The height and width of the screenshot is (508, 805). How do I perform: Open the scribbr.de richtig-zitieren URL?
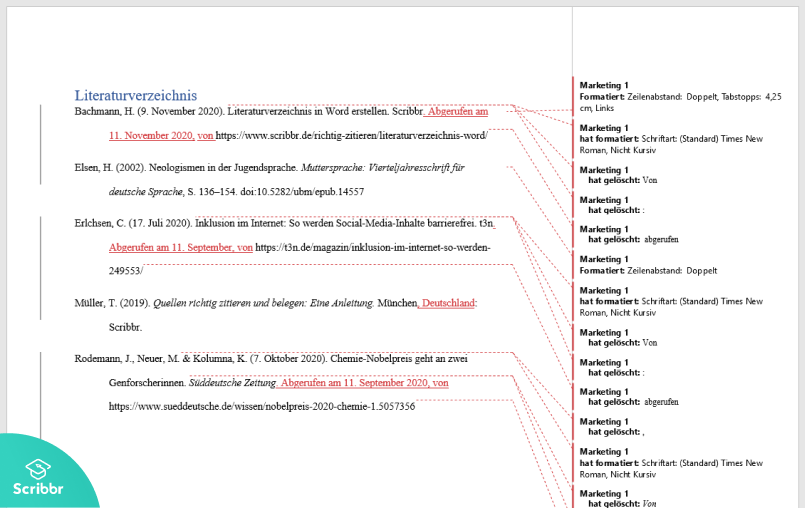(x=351, y=135)
